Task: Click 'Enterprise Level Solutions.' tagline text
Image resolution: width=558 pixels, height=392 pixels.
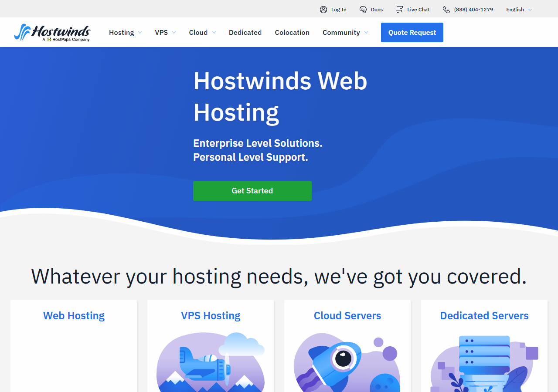Action: coord(258,143)
